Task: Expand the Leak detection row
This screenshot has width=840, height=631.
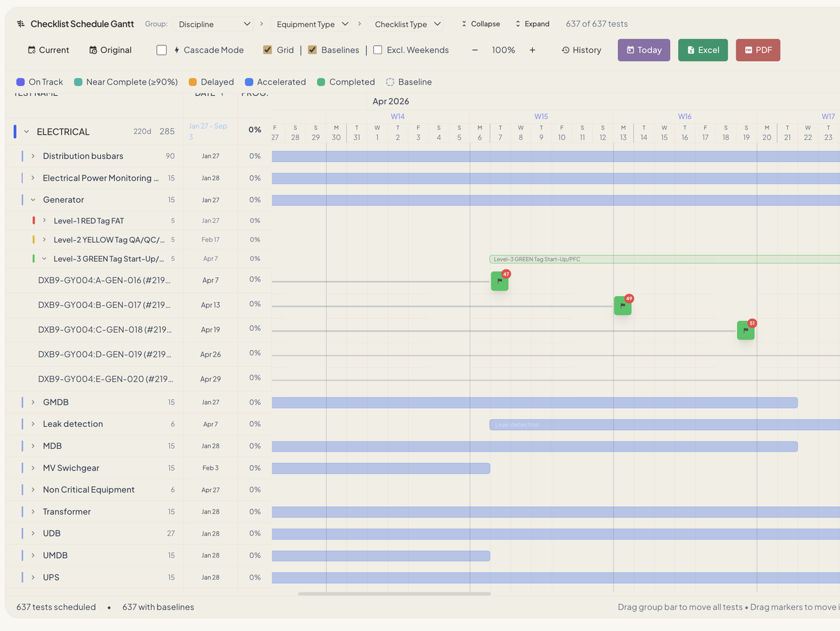Action: coord(33,424)
